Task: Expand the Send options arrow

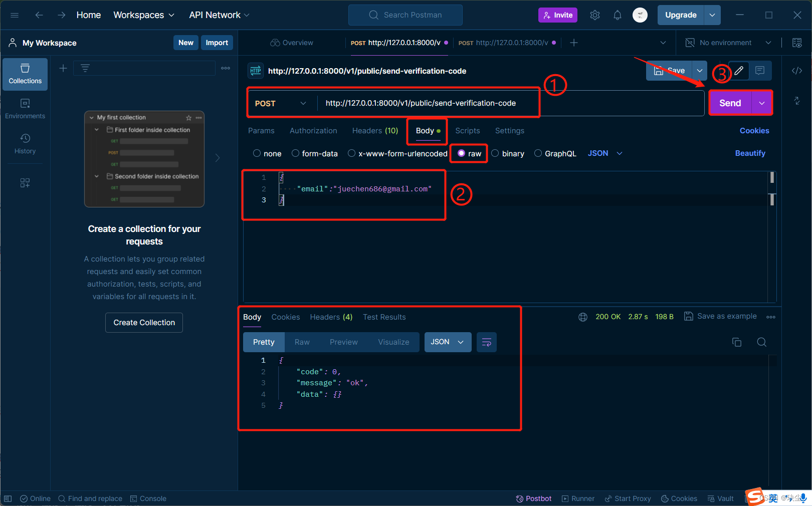Action: click(x=762, y=103)
